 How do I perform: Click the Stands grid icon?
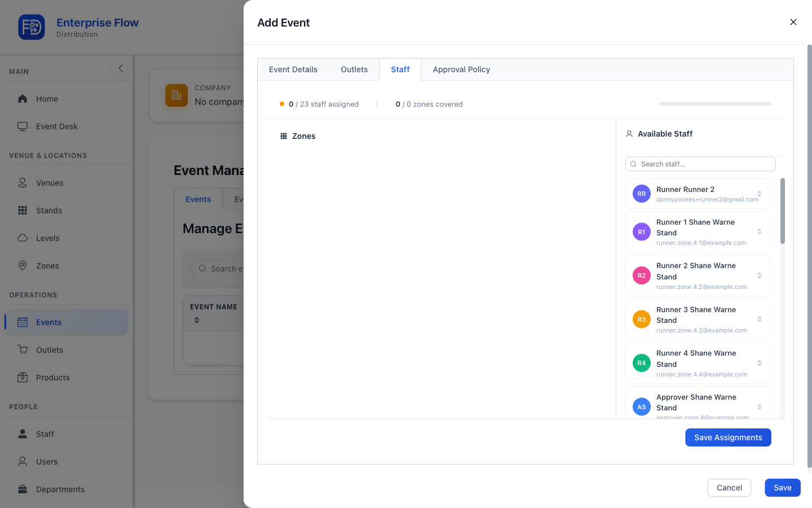click(x=23, y=210)
